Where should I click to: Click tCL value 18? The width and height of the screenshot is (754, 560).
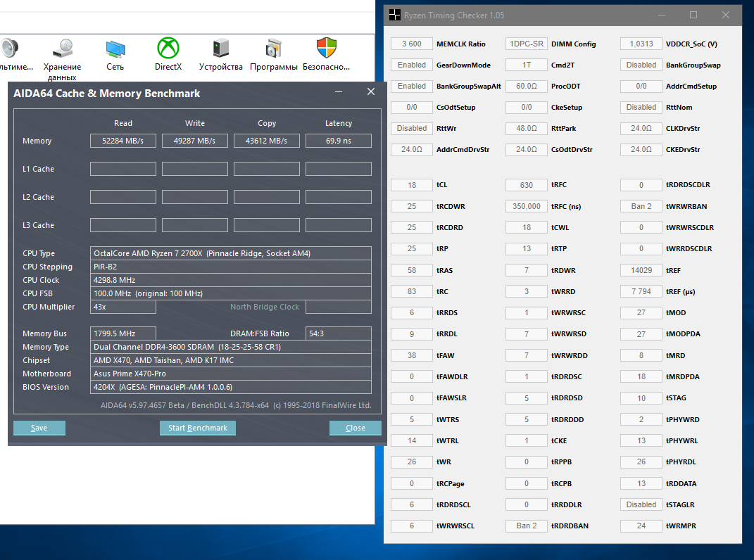(412, 185)
